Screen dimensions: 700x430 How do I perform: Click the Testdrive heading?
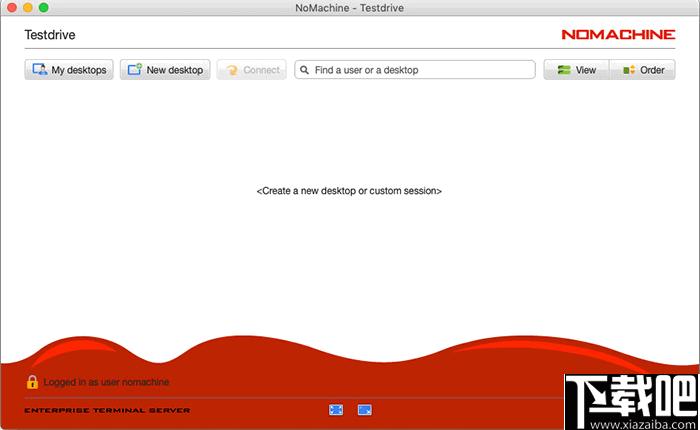pyautogui.click(x=50, y=35)
